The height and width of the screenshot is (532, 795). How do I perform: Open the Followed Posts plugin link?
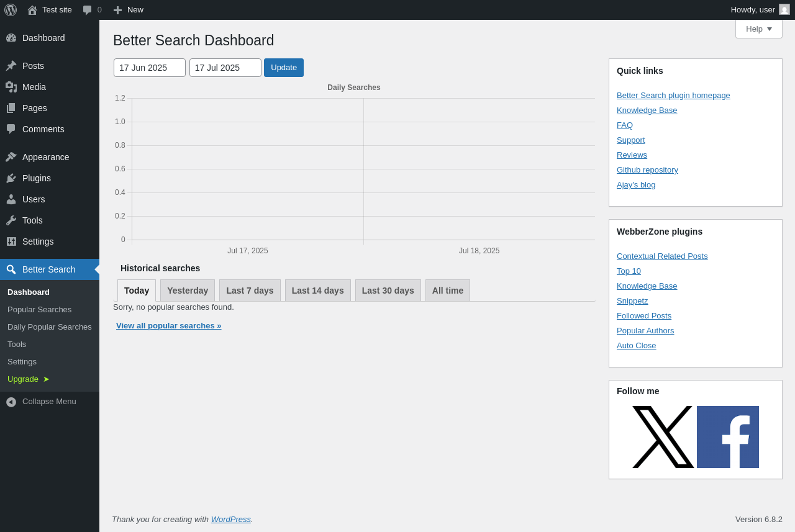644,315
